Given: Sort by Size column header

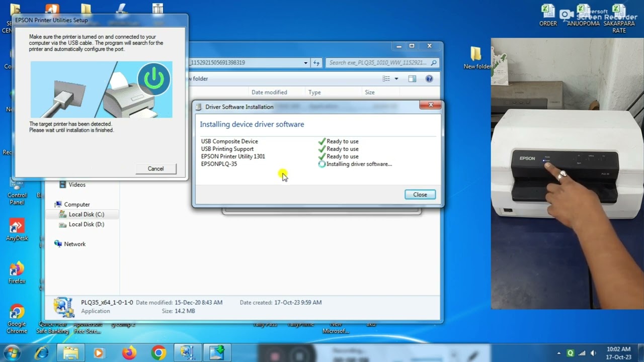Looking at the screenshot, I should coord(370,93).
